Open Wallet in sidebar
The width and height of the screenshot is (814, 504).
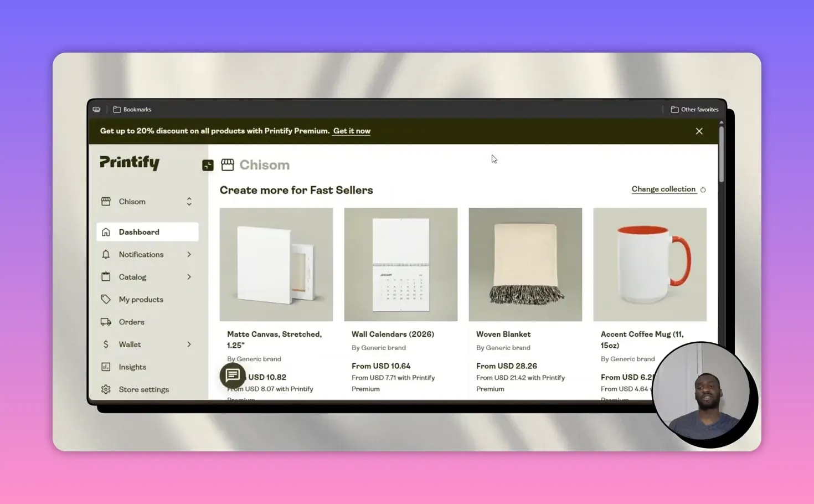(147, 344)
